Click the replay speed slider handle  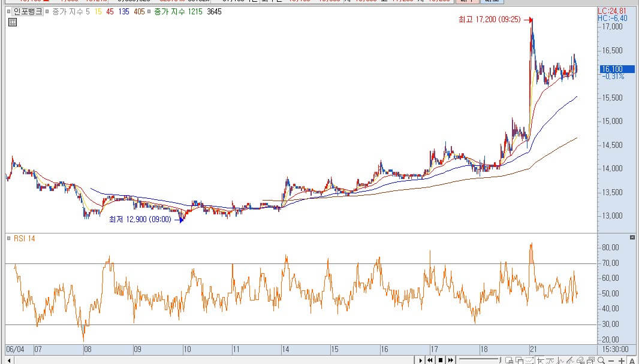[x=500, y=360]
